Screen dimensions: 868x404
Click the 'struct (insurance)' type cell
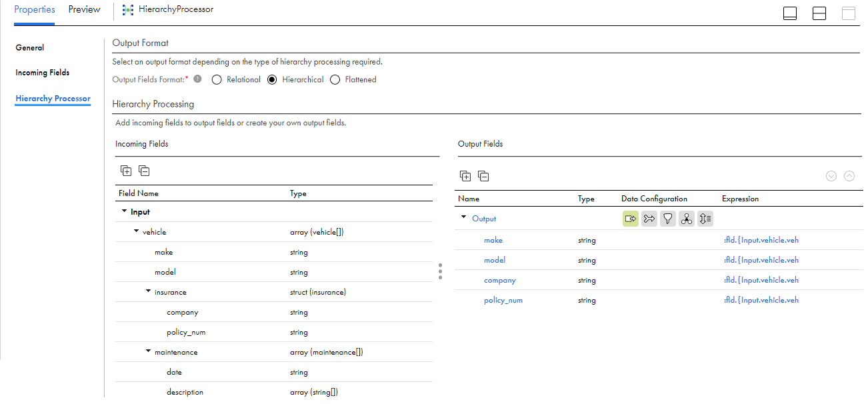(x=318, y=292)
